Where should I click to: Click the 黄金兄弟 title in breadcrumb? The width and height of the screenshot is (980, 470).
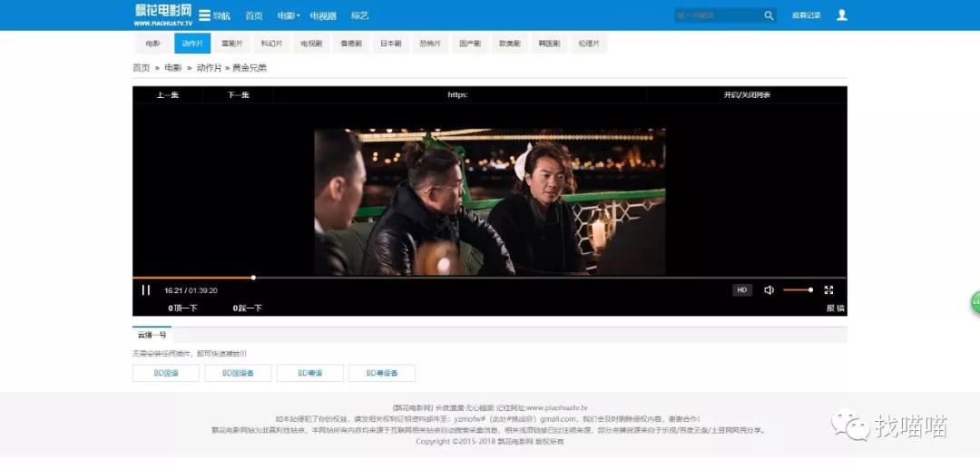coord(250,67)
